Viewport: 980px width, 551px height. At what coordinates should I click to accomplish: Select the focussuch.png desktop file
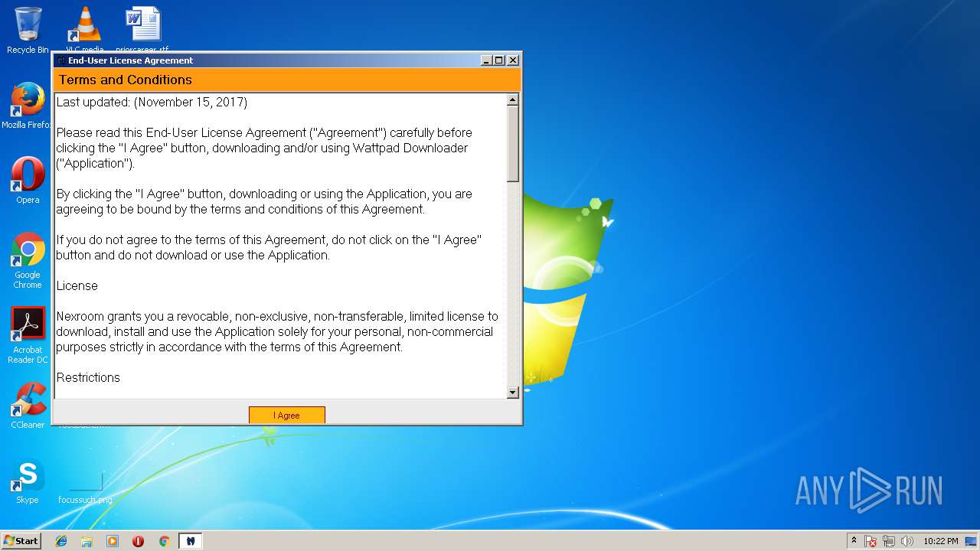pyautogui.click(x=85, y=488)
